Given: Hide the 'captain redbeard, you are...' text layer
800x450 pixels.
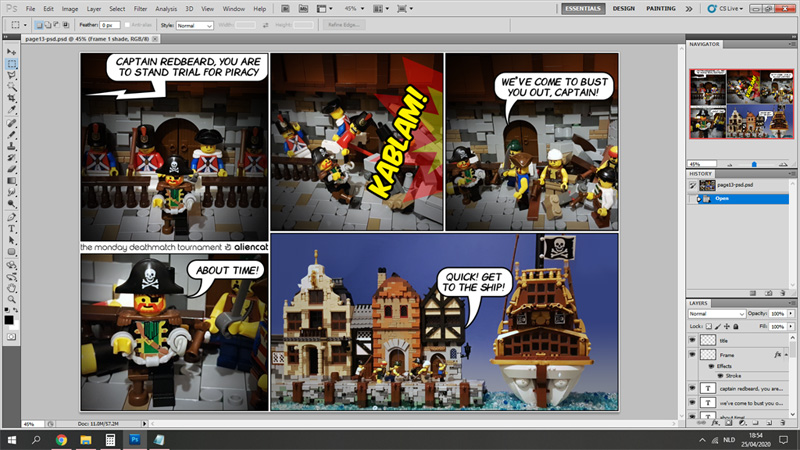Looking at the screenshot, I should pyautogui.click(x=692, y=388).
